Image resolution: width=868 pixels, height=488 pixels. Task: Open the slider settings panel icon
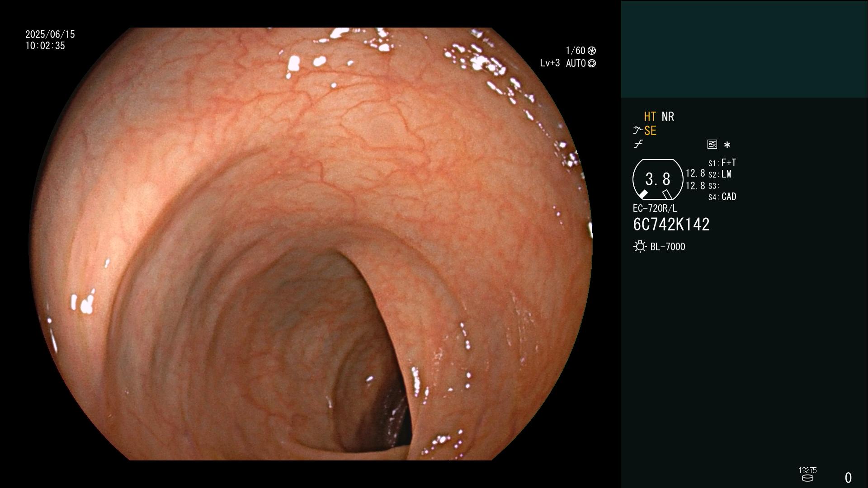(x=712, y=144)
